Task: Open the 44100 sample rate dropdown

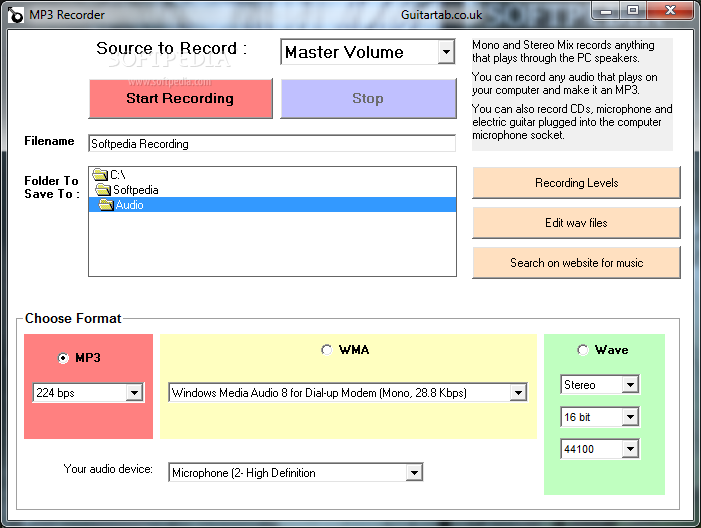Action: coord(630,449)
